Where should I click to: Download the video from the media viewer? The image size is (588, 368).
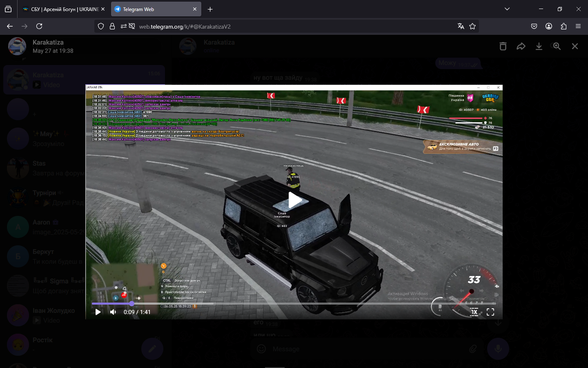[539, 46]
